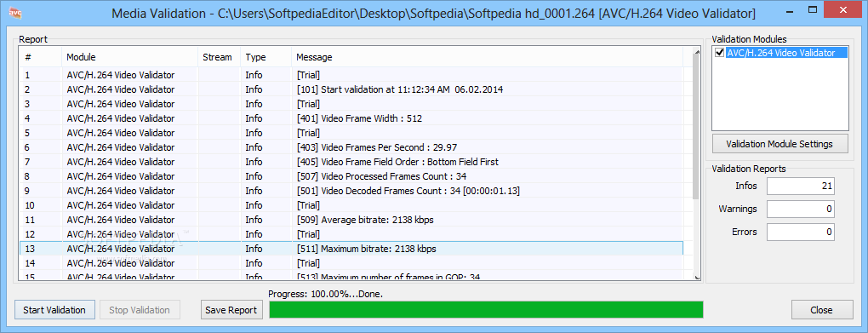This screenshot has height=333, width=868.
Task: Click the [Trial] message in row 12
Action: (308, 234)
